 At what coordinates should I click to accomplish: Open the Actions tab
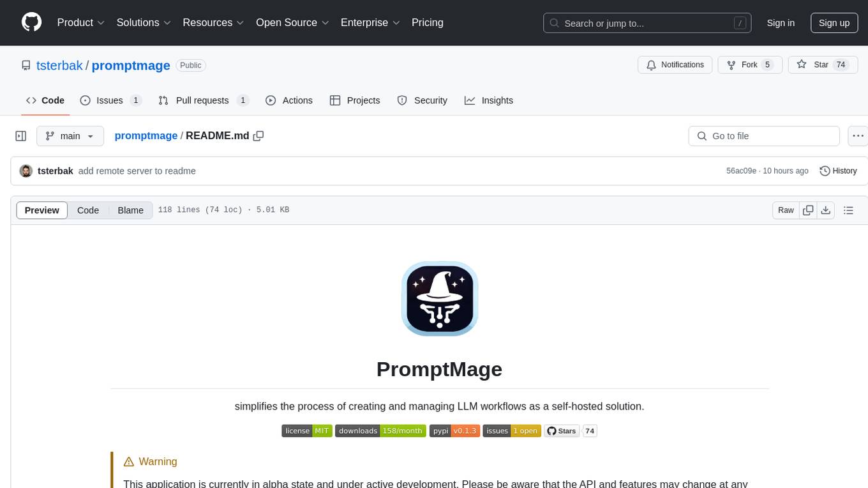coord(289,100)
